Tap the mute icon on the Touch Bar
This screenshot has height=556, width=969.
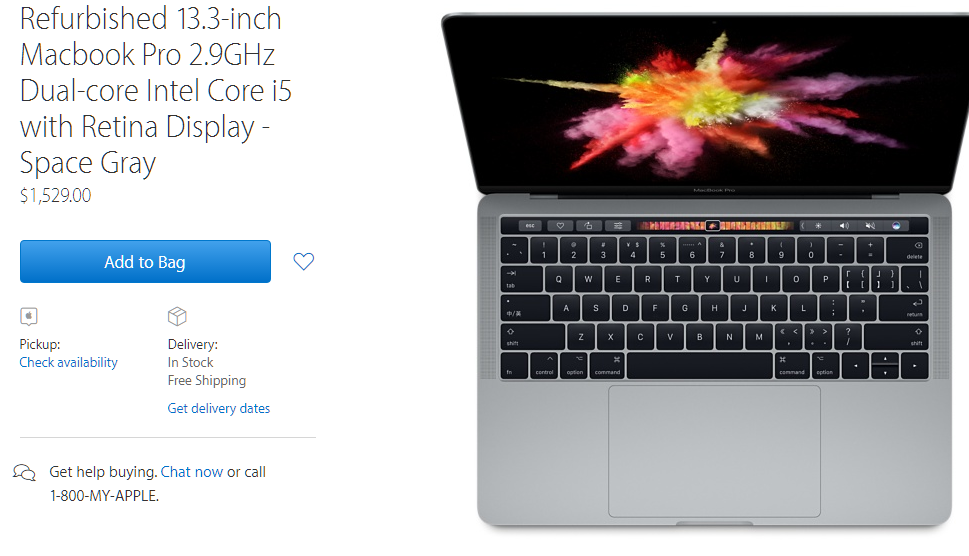[x=870, y=225]
